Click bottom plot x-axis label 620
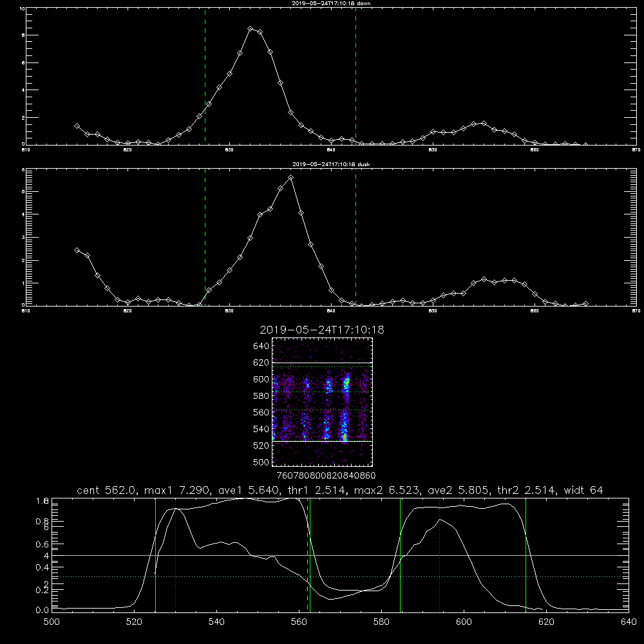 (x=546, y=622)
